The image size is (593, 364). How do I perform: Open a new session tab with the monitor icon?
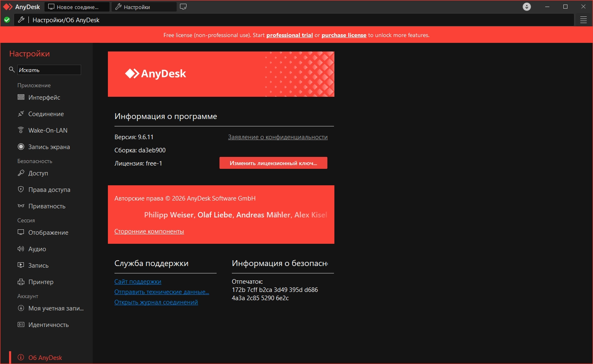click(183, 7)
